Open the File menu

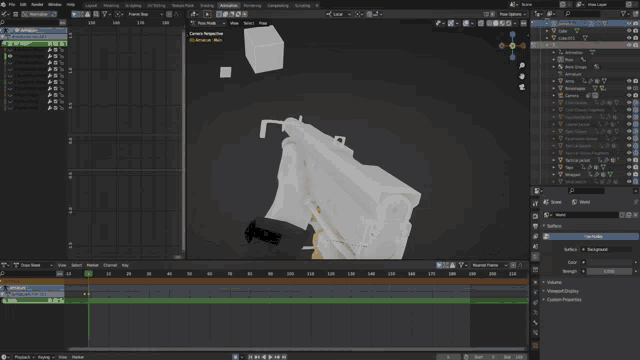pos(12,4)
